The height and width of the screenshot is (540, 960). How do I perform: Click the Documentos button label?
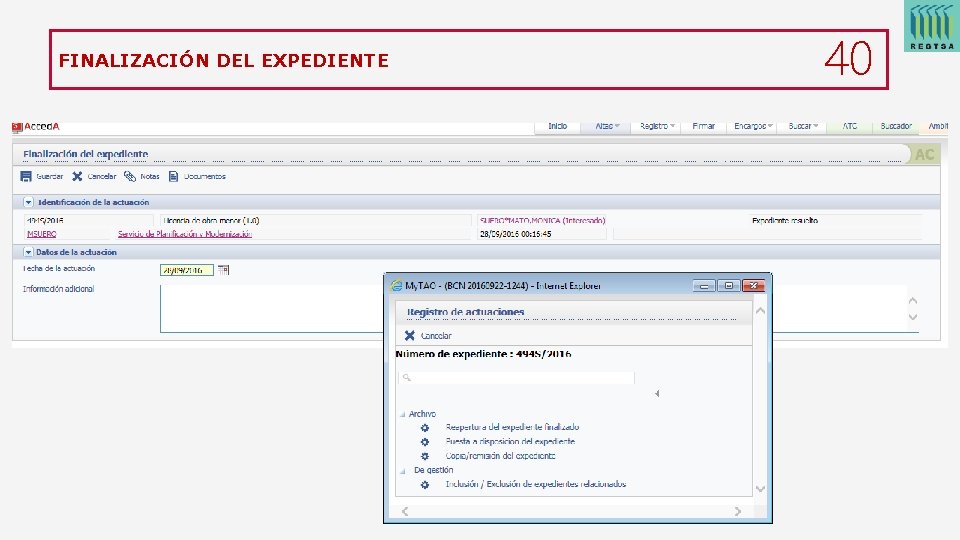coord(204,176)
